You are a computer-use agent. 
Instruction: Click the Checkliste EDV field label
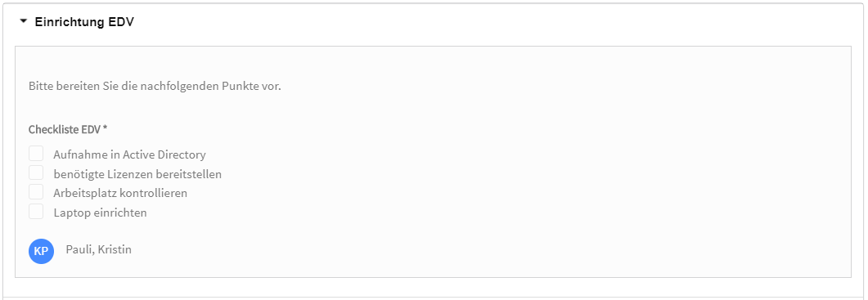(x=65, y=129)
